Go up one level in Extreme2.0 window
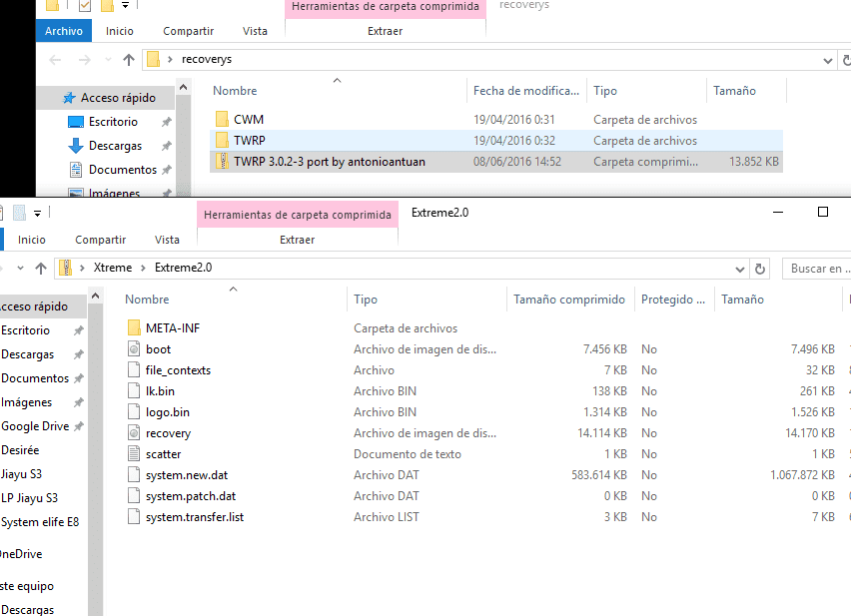Image resolution: width=851 pixels, height=616 pixels. pos(41,269)
